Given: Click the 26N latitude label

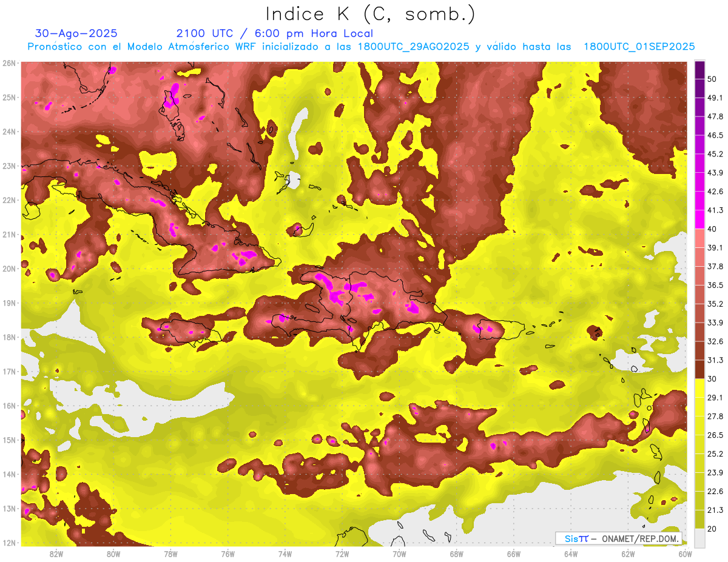Looking at the screenshot, I should coord(9,63).
